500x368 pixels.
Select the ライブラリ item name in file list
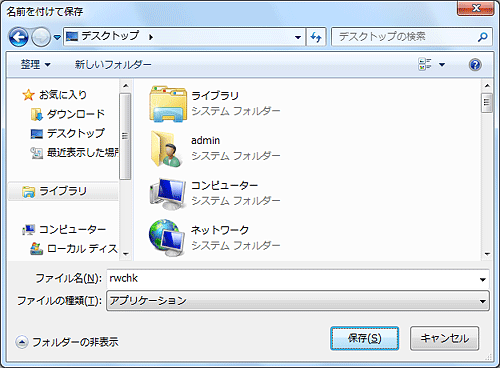(x=215, y=96)
